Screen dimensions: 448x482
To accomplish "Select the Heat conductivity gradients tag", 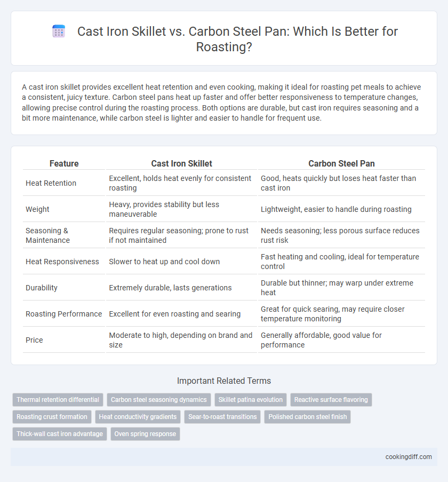I will tap(138, 417).
